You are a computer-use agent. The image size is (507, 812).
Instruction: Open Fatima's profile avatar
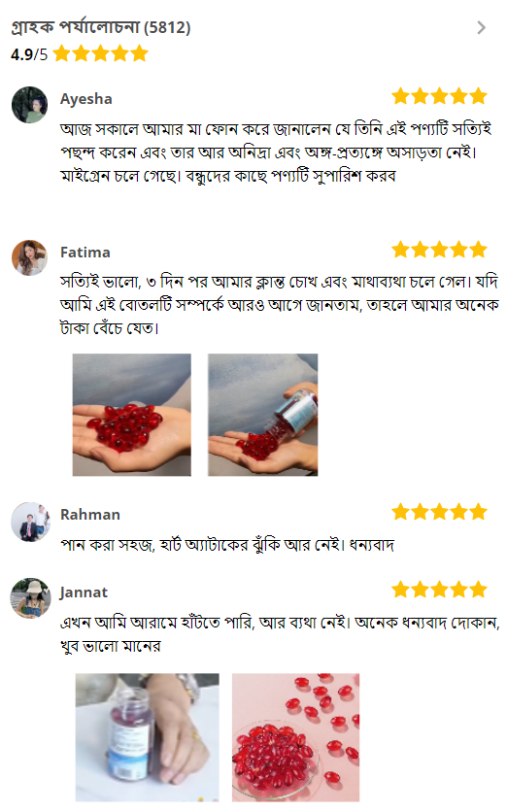point(29,258)
